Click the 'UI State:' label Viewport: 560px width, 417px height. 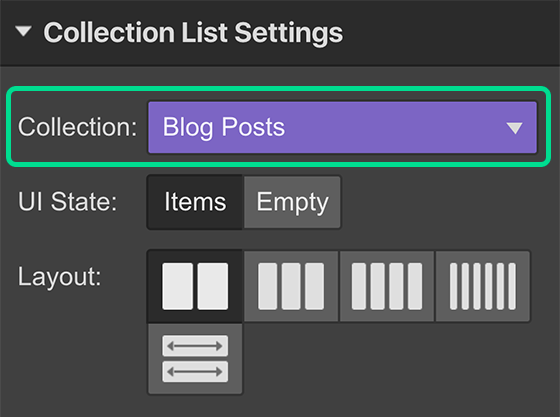click(68, 202)
